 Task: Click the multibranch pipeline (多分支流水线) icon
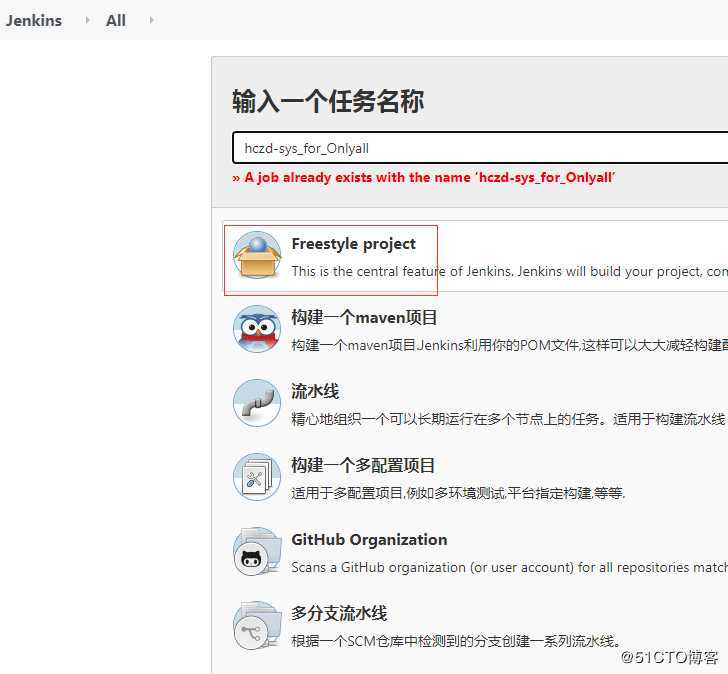point(257,625)
